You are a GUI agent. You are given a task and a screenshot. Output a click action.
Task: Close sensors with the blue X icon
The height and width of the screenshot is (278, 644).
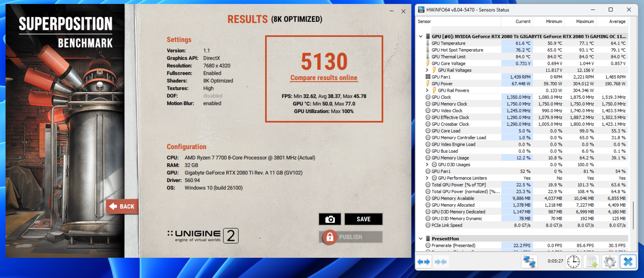coord(627,262)
